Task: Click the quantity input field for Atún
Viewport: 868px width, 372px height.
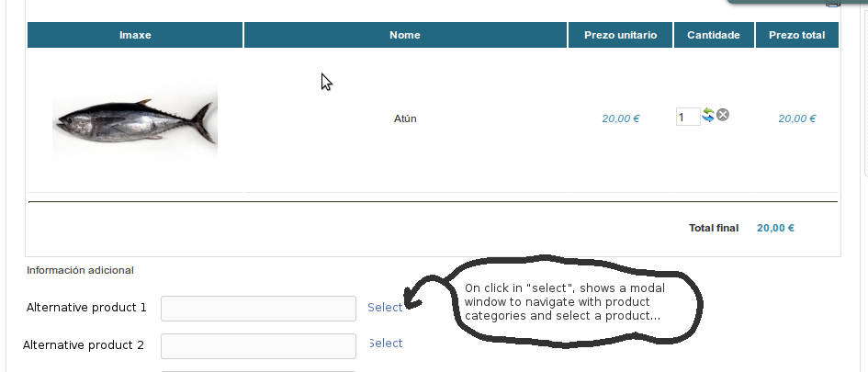Action: coord(688,118)
